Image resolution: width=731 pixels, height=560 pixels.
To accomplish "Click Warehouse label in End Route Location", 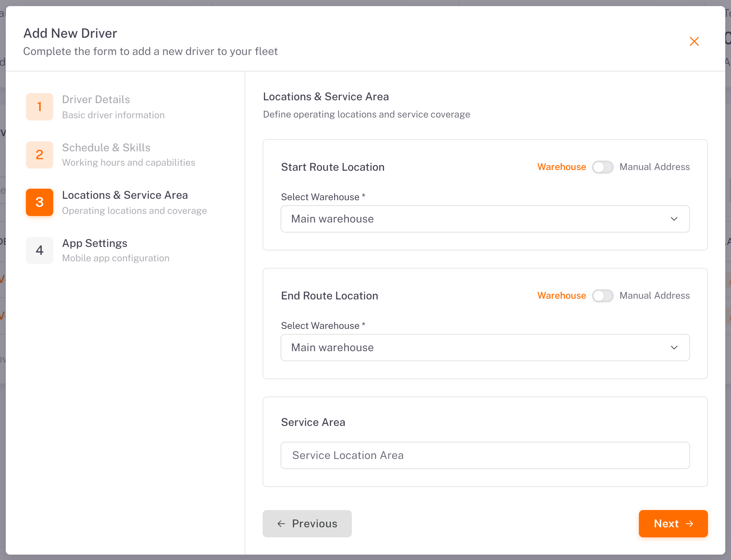I will click(562, 295).
